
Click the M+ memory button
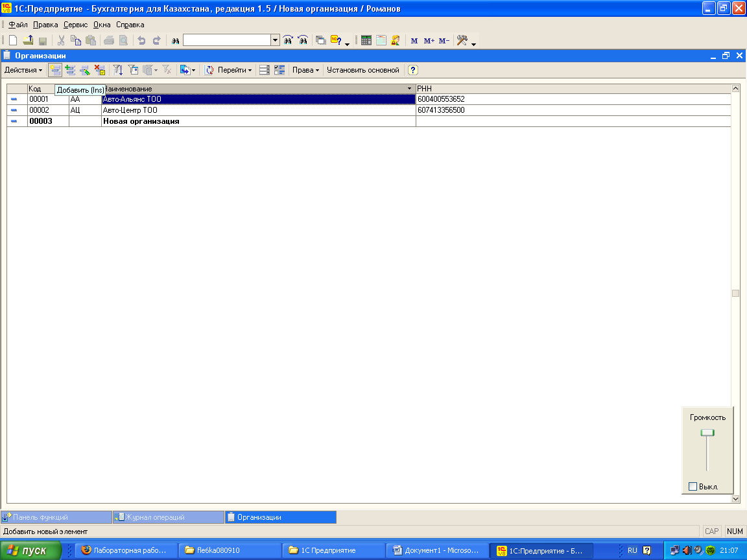tap(429, 41)
